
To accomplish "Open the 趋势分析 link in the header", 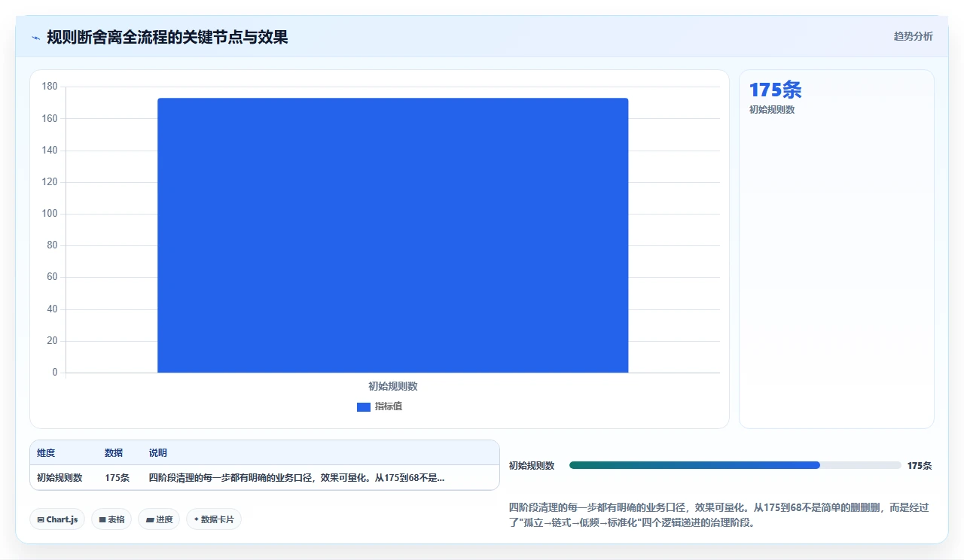I will 913,36.
